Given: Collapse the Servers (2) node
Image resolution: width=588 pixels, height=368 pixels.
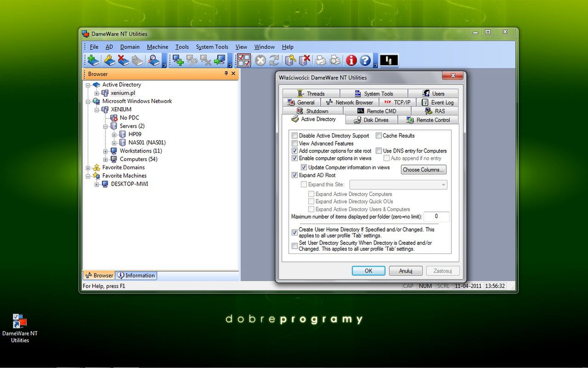Looking at the screenshot, I should (x=106, y=126).
